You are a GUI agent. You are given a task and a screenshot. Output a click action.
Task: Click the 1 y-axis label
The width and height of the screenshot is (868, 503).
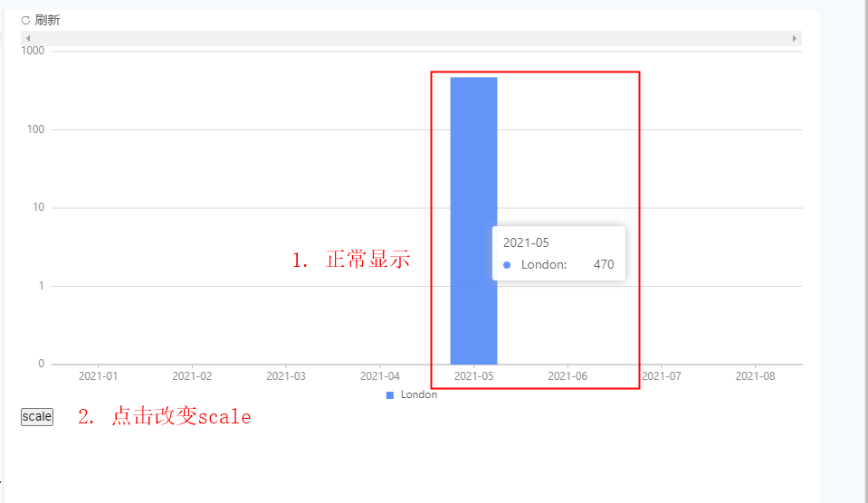41,286
